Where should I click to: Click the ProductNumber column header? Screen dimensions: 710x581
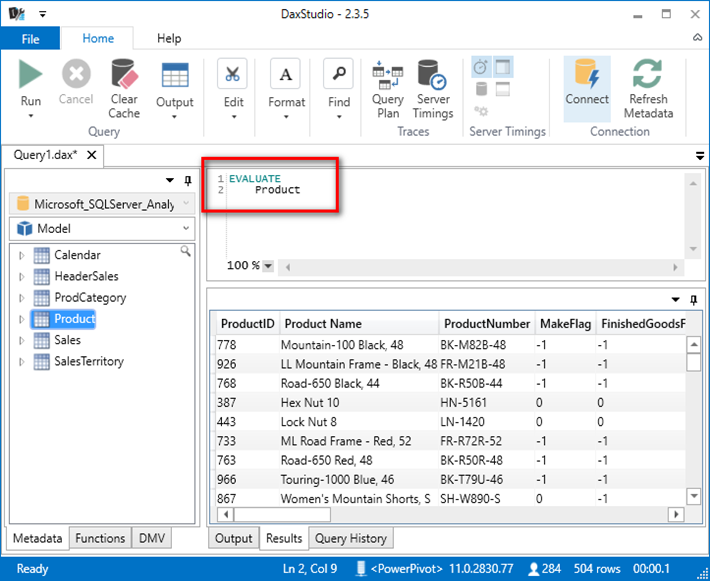tap(487, 324)
